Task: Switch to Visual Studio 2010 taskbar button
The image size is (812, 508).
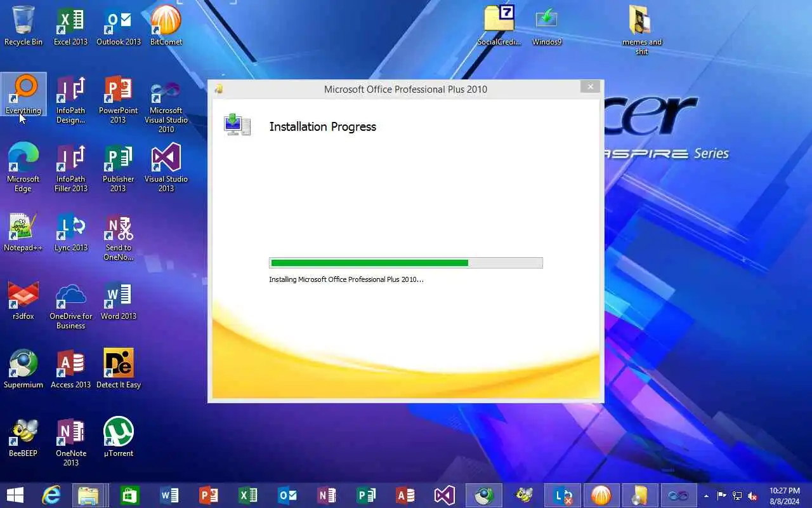Action: [679, 495]
